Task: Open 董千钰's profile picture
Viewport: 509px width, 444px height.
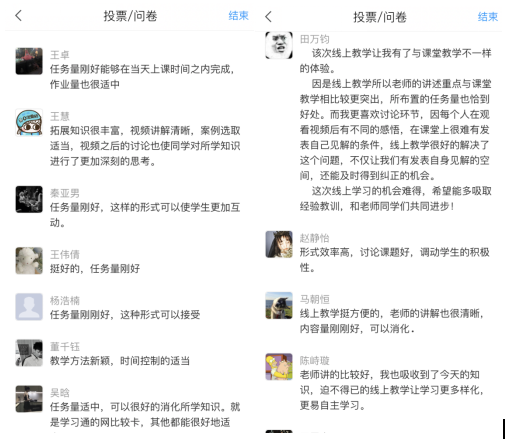Action: click(29, 353)
